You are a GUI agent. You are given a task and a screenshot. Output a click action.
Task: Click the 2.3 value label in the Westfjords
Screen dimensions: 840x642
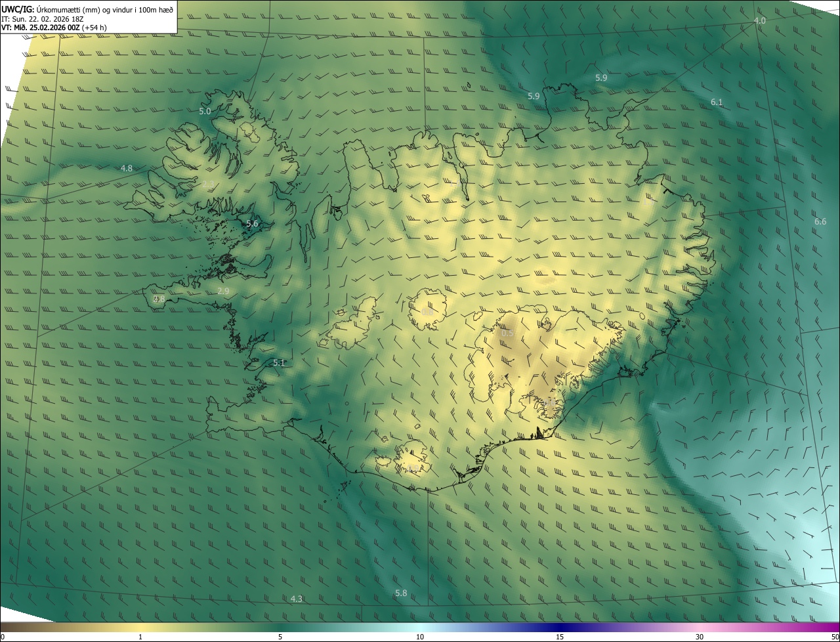pyautogui.click(x=208, y=184)
